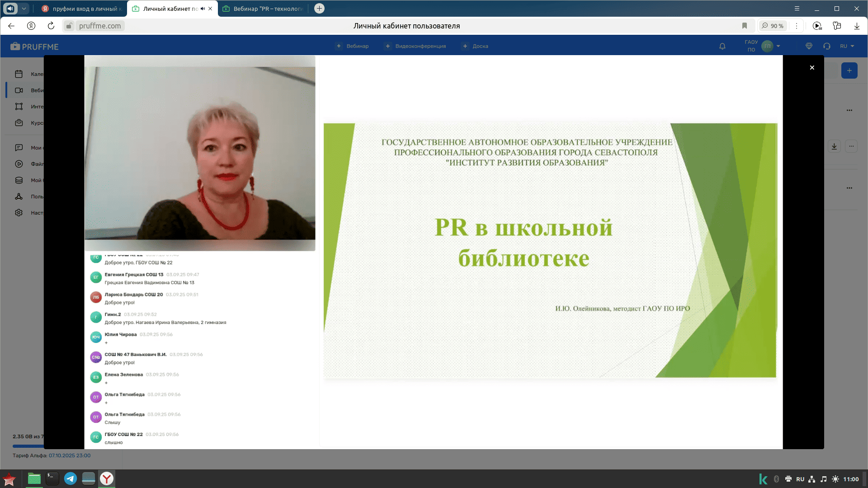Open the browser speaker icon dropdown arrow

[24, 9]
